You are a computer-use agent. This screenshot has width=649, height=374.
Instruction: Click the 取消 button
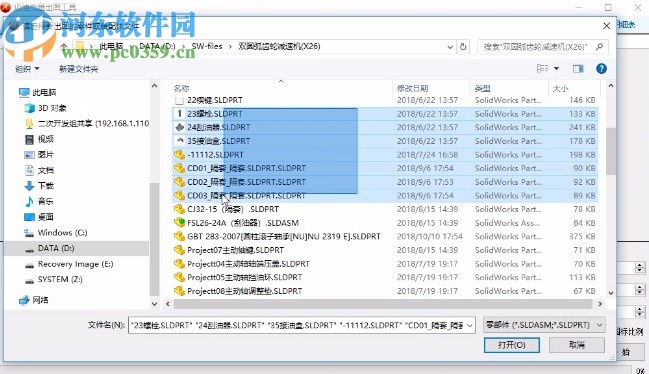[x=577, y=345]
